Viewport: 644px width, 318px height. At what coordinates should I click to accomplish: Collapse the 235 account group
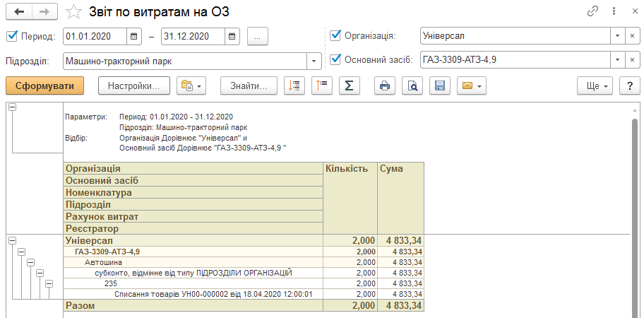[49, 283]
